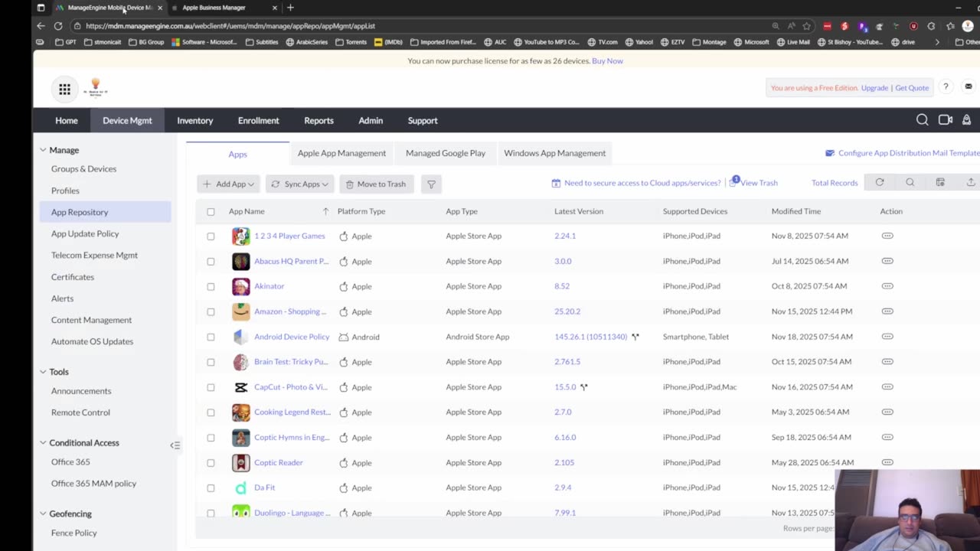
Task: Collapse the Manage sidebar section
Action: pos(43,150)
